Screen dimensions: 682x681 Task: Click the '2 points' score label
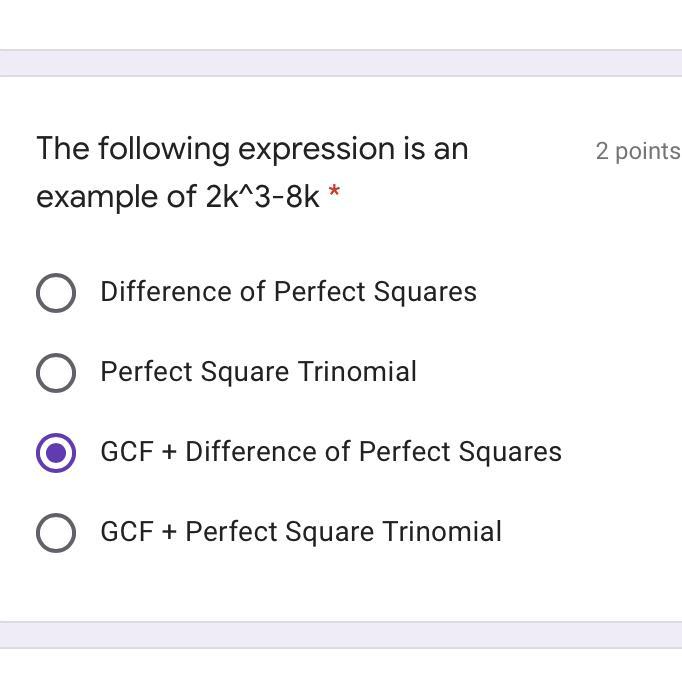[637, 151]
